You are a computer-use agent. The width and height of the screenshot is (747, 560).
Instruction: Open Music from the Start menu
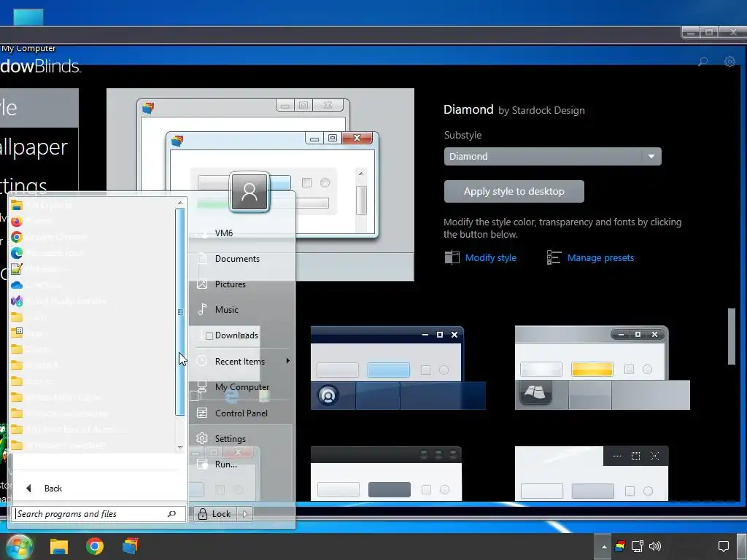[242, 309]
